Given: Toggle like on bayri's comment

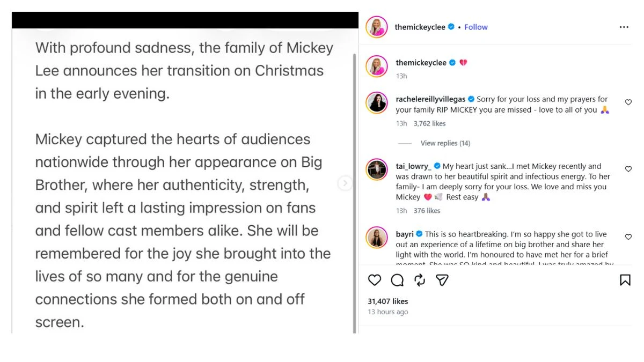Looking at the screenshot, I should click(628, 237).
